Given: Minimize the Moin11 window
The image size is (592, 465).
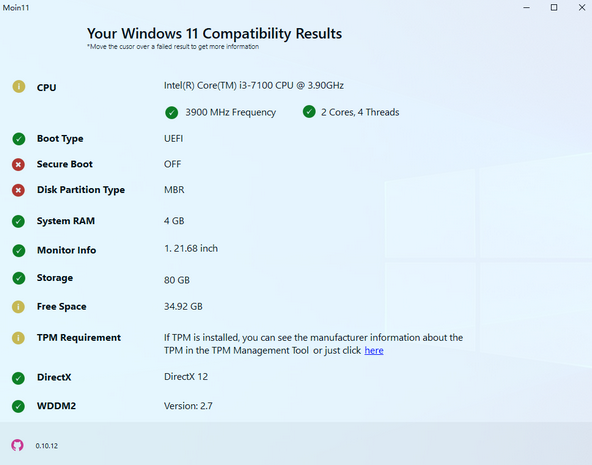Looking at the screenshot, I should click(527, 8).
